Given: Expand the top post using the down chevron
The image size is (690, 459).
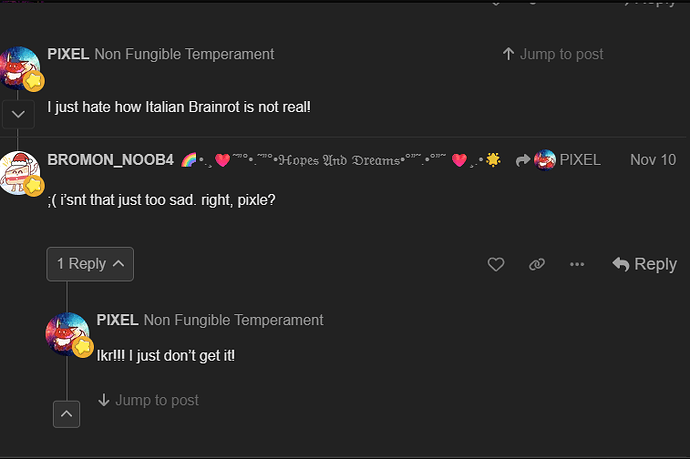Looking at the screenshot, I should point(18,114).
